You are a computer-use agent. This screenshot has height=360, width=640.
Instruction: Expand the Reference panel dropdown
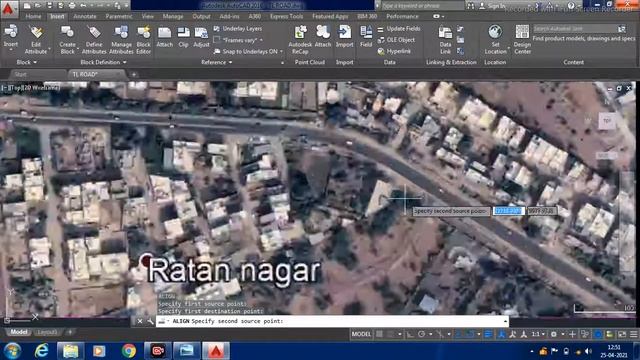coord(217,62)
